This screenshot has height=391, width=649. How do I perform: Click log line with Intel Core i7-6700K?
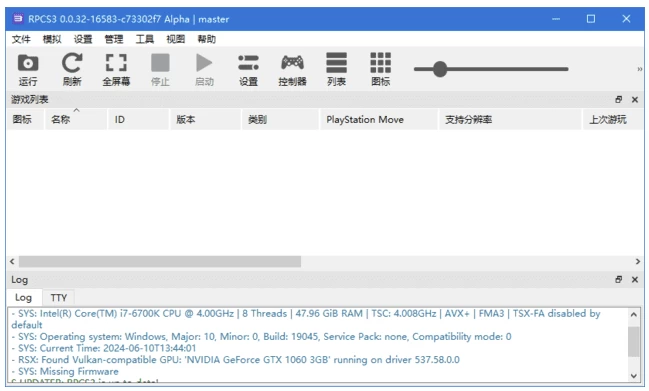point(306,319)
